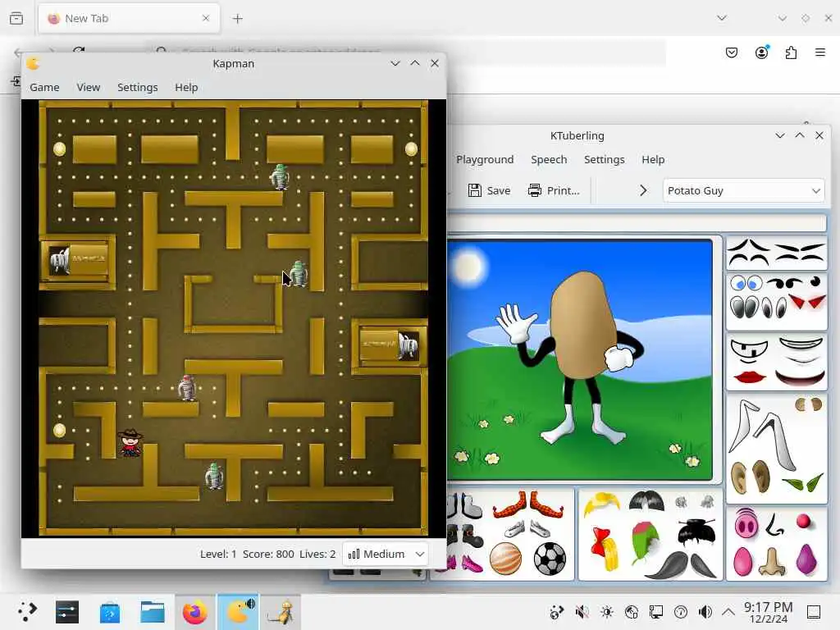Open the Potato Guy playground dropdown

[743, 190]
